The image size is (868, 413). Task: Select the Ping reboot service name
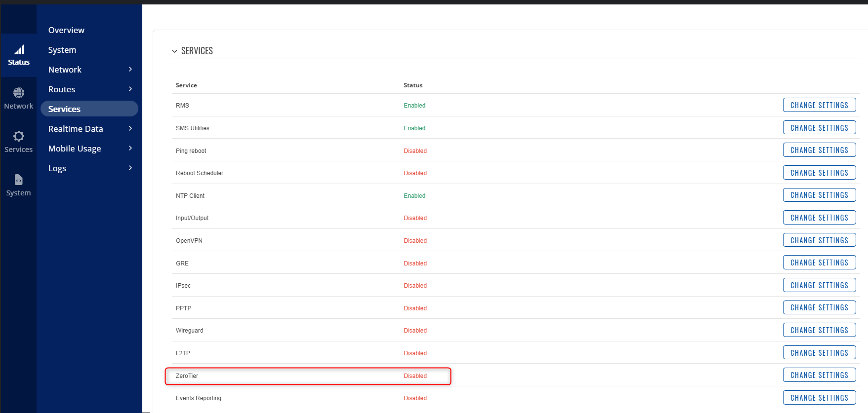191,151
